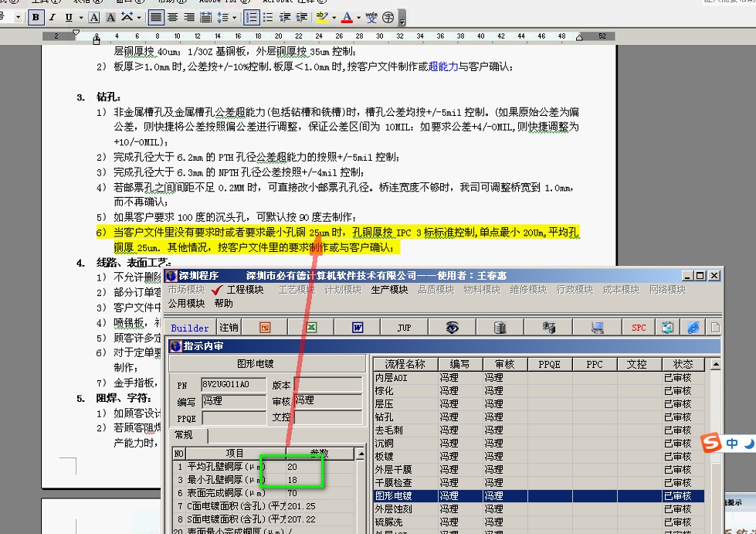Toggle Sogou 中 Chinese input mode
This screenshot has height=534, width=756.
[x=732, y=444]
